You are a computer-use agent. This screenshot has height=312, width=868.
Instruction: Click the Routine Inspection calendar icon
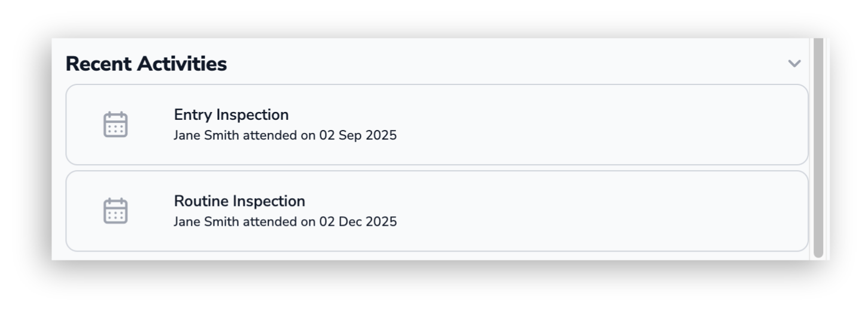pos(115,211)
